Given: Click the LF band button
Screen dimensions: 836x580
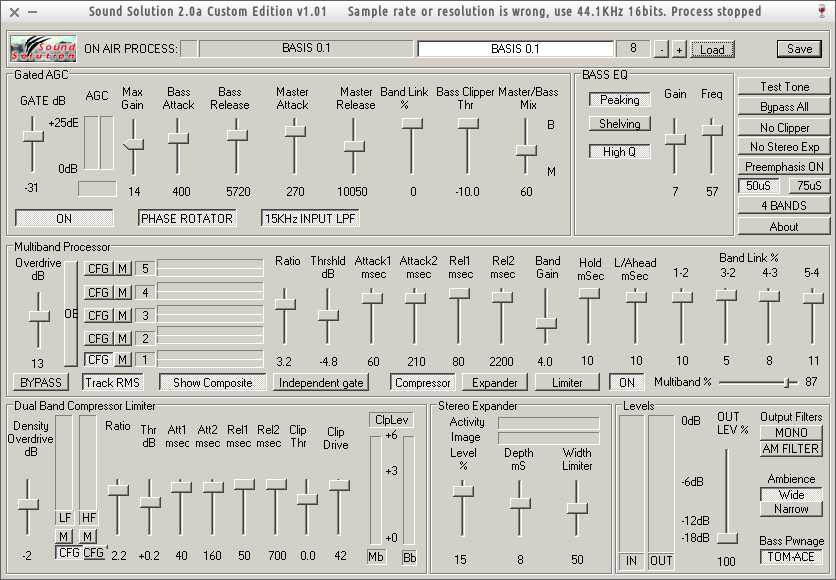Looking at the screenshot, I should [x=65, y=517].
